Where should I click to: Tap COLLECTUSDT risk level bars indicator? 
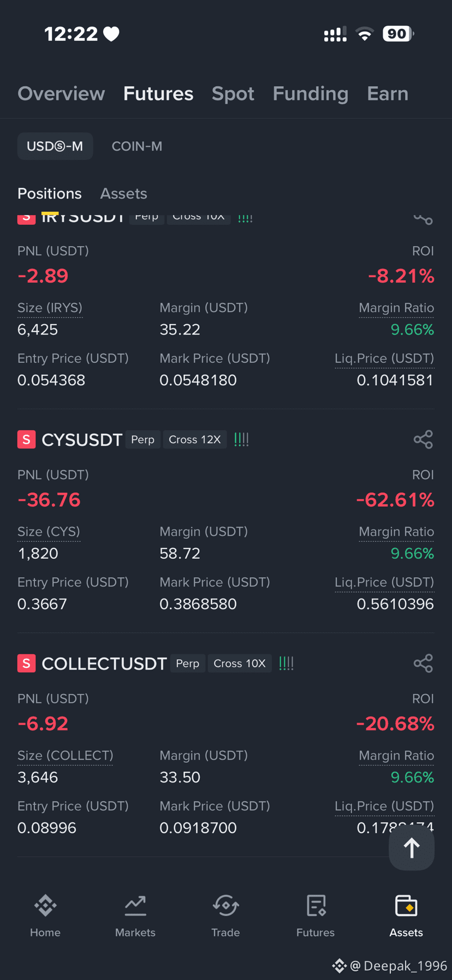pos(286,663)
